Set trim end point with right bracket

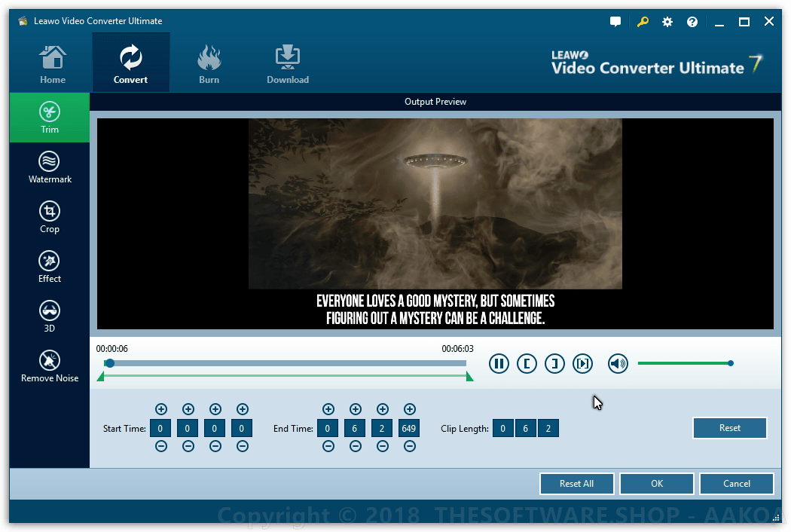coord(554,364)
